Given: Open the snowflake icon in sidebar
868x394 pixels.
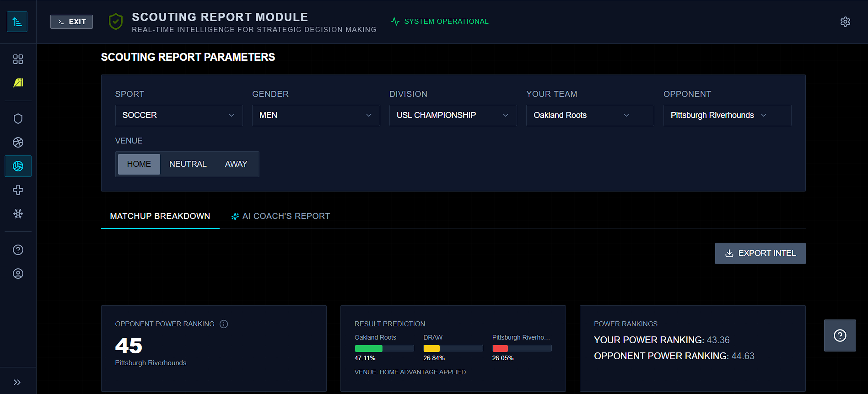Looking at the screenshot, I should point(18,213).
